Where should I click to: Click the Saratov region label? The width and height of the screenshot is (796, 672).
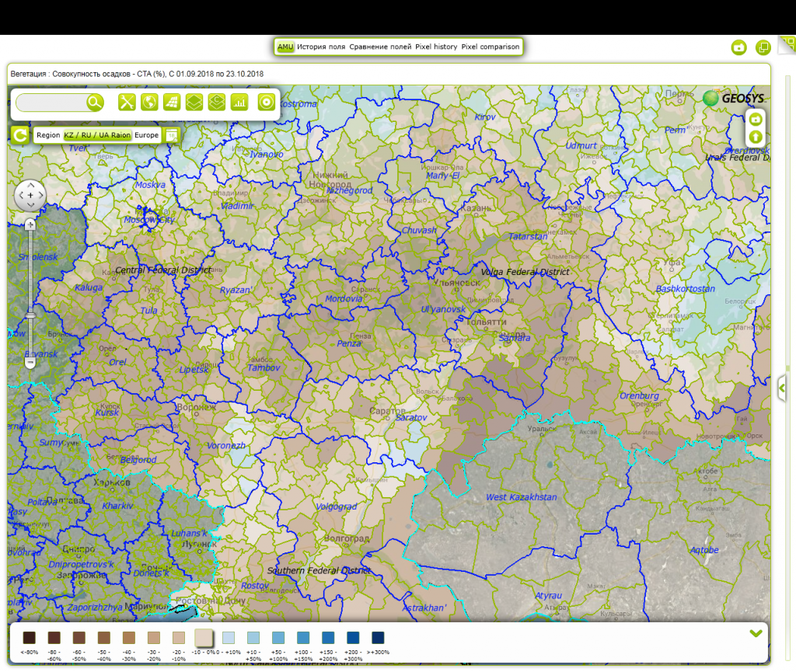(x=411, y=417)
